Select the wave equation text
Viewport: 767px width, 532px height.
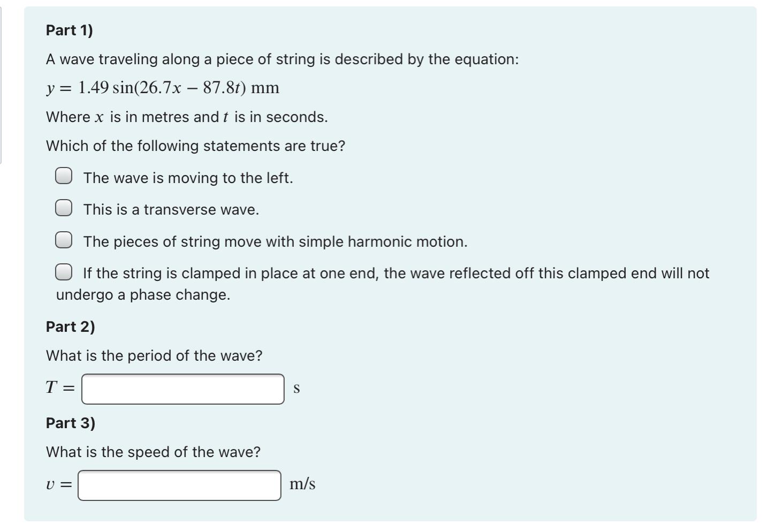(x=162, y=88)
